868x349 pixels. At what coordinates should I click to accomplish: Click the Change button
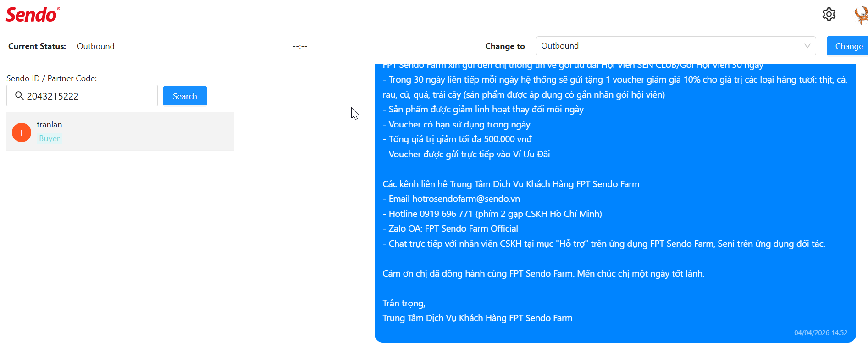[x=848, y=46]
